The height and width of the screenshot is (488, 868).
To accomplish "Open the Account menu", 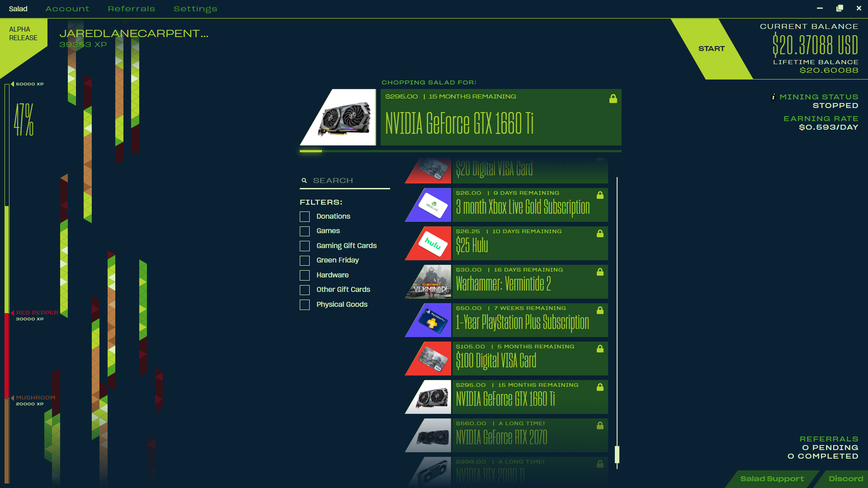I will (x=67, y=9).
